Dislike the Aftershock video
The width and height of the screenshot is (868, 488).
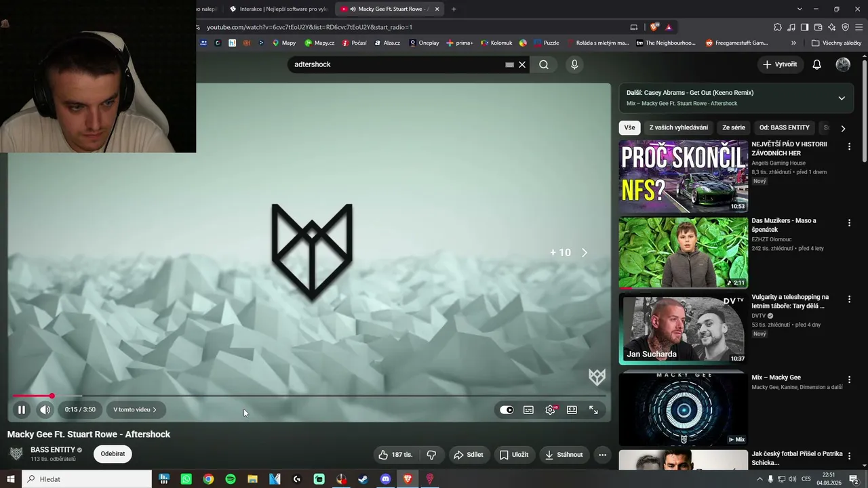[431, 455]
